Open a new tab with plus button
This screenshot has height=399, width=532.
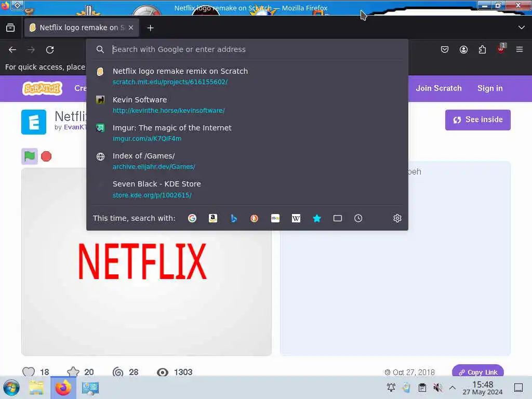(150, 28)
